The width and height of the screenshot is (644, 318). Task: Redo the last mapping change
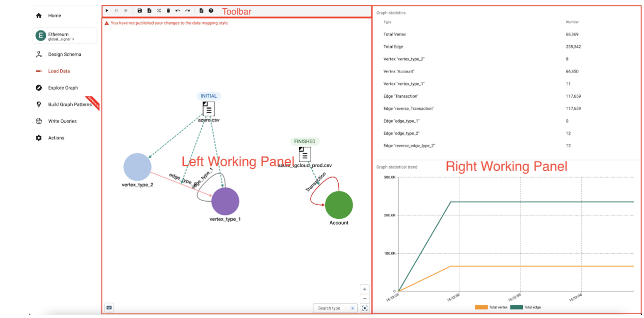click(188, 10)
